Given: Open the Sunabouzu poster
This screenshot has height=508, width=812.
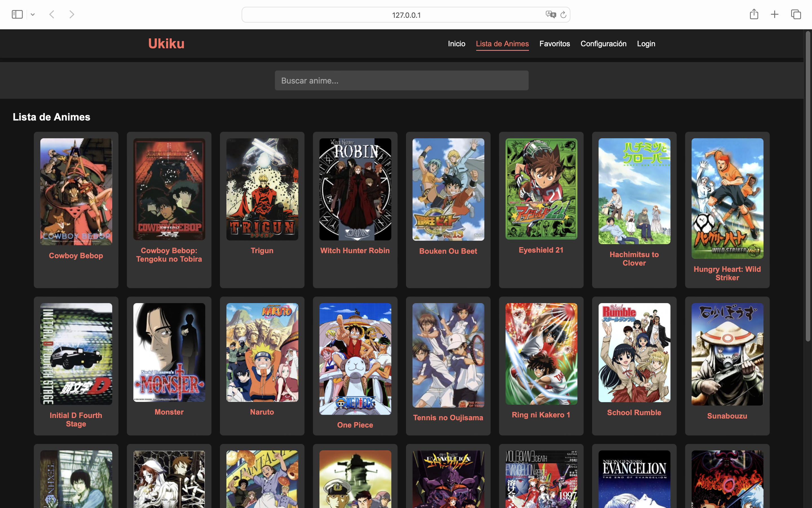Looking at the screenshot, I should click(x=727, y=354).
